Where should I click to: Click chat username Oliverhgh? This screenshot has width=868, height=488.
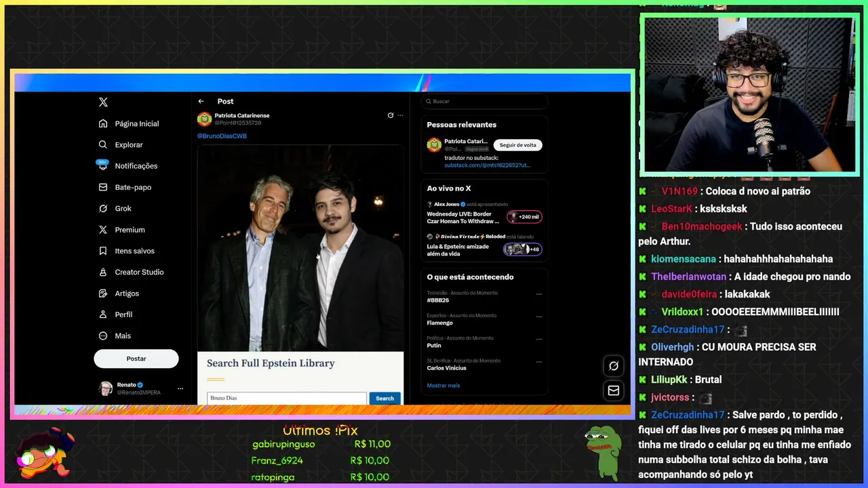pyautogui.click(x=673, y=347)
